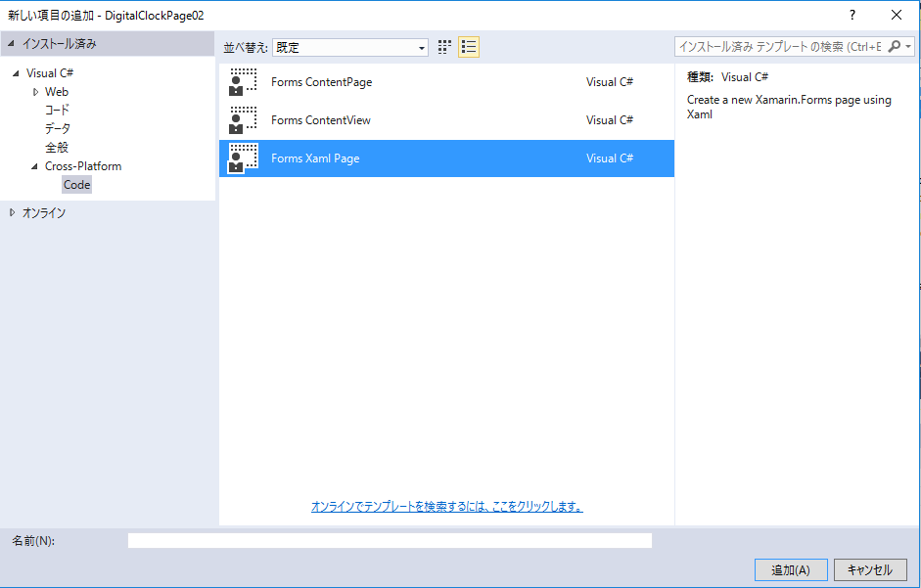Open the 並べ替え sort dropdown
Viewport: 921px width, 588px height.
[x=422, y=46]
